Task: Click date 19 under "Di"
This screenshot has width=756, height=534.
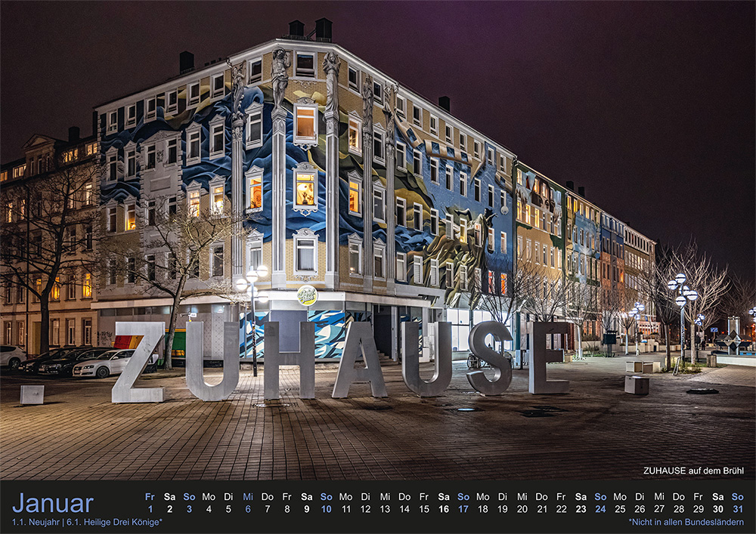Action: point(503,509)
